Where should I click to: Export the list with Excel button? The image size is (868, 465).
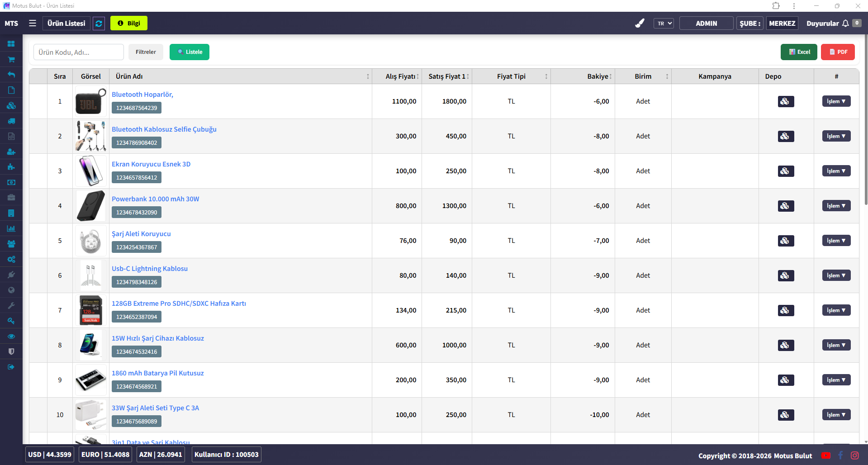click(x=798, y=52)
